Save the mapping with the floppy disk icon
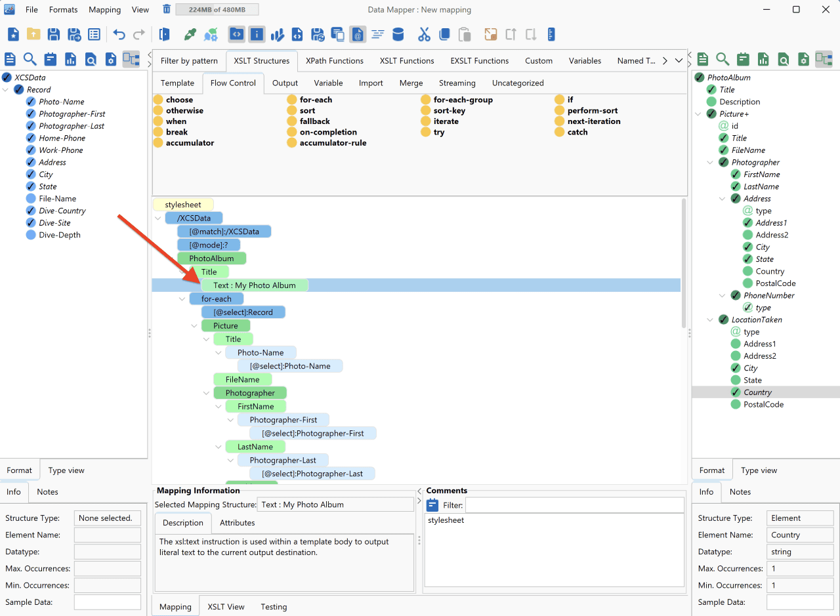The height and width of the screenshot is (616, 840). point(54,34)
